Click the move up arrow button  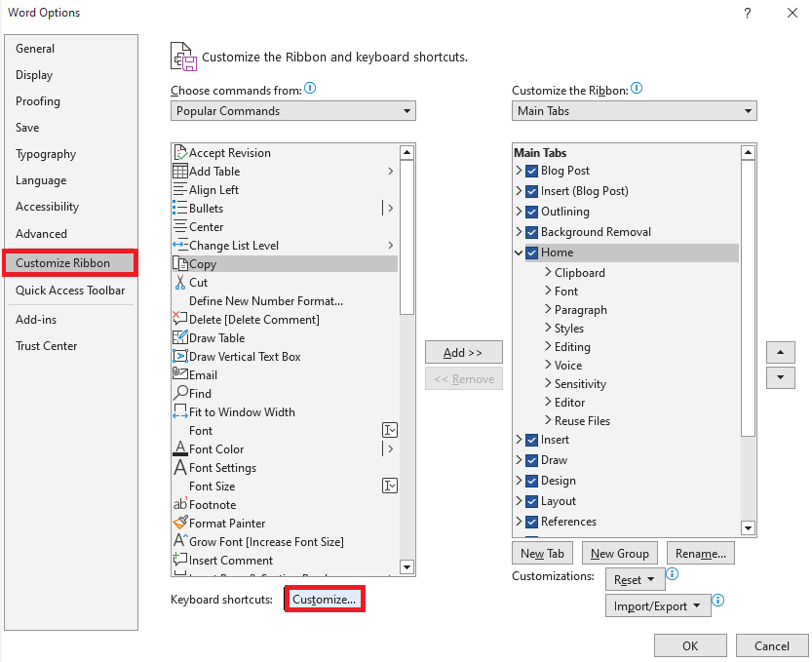point(781,353)
